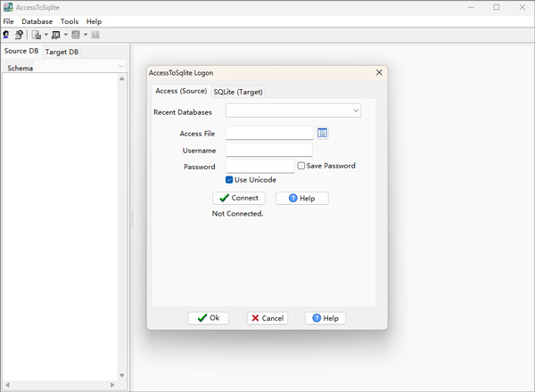Click the schema tree scroll left arrow
The width and height of the screenshot is (535, 392).
pyautogui.click(x=7, y=385)
